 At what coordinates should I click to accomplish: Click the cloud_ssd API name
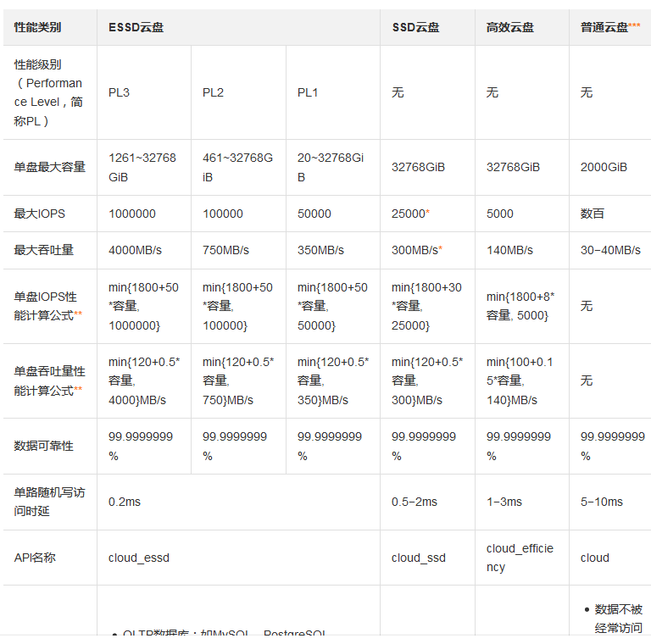[x=419, y=558]
